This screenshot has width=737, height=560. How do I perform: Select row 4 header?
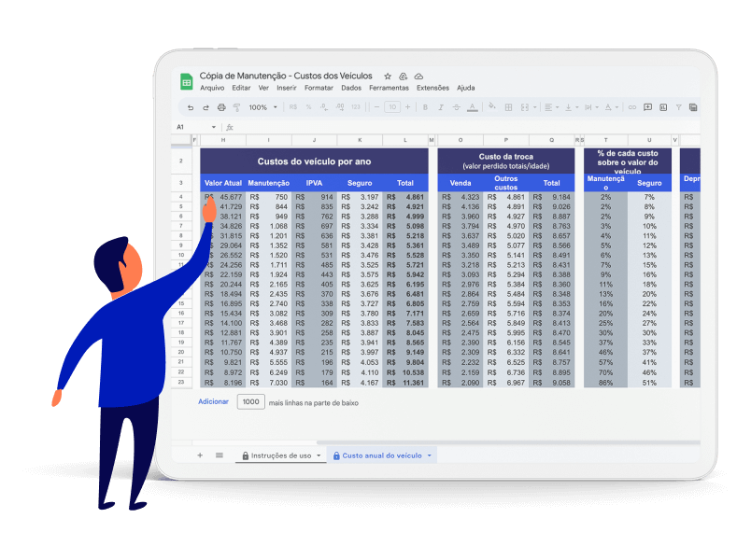coord(181,197)
